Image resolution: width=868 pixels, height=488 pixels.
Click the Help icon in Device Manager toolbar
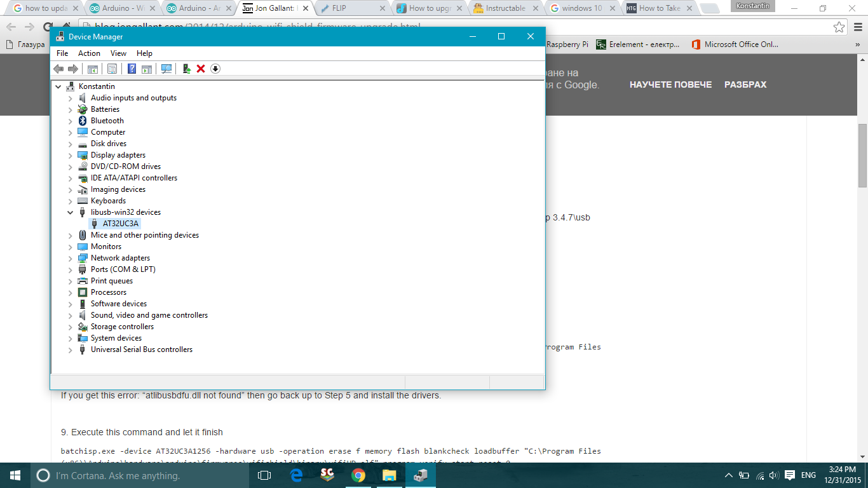tap(132, 68)
